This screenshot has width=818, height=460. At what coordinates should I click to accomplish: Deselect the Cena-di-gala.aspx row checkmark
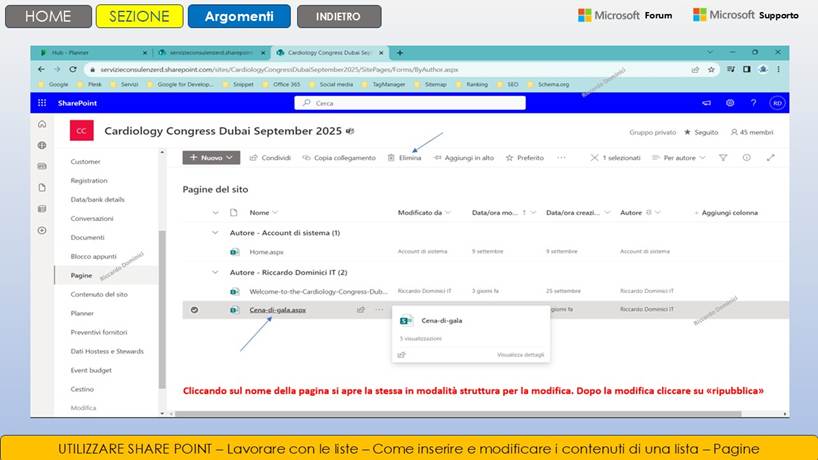(194, 310)
